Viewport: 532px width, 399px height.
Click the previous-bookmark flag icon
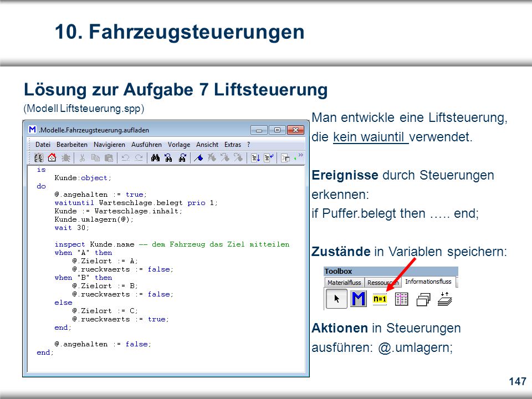pos(225,157)
